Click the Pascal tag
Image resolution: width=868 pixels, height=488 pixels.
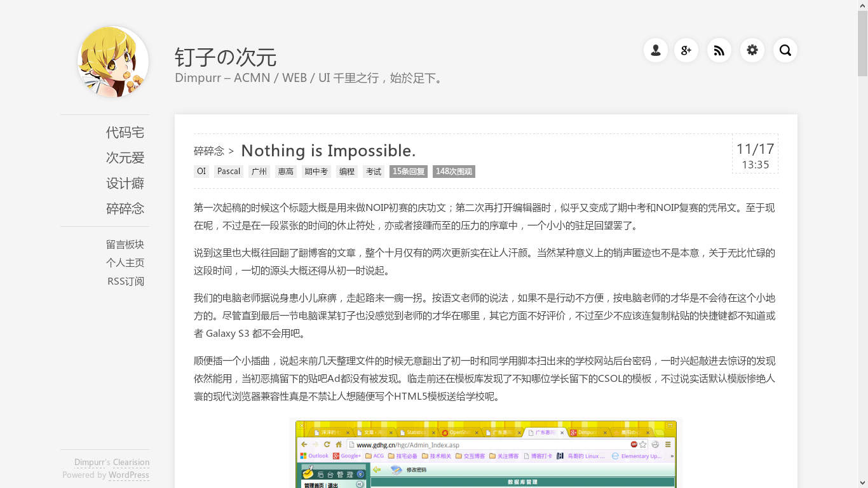tap(229, 172)
